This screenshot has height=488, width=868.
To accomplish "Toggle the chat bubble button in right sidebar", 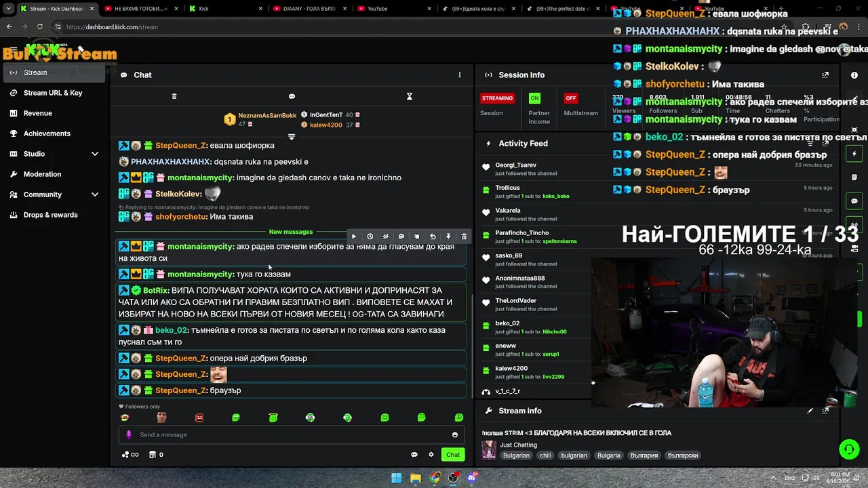I will point(854,201).
